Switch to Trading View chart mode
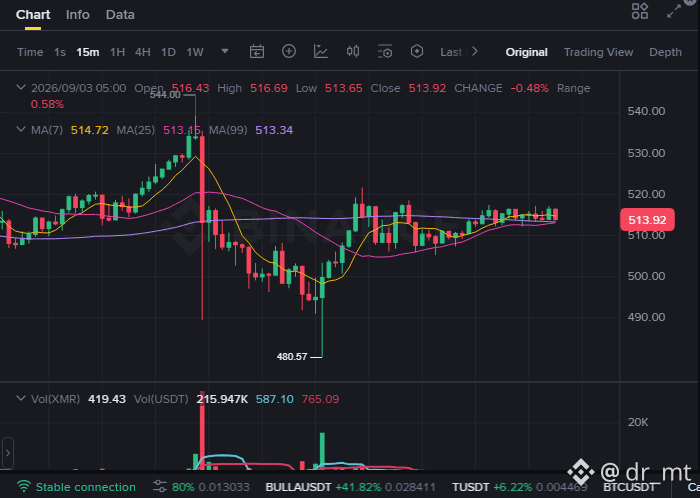 coord(598,52)
